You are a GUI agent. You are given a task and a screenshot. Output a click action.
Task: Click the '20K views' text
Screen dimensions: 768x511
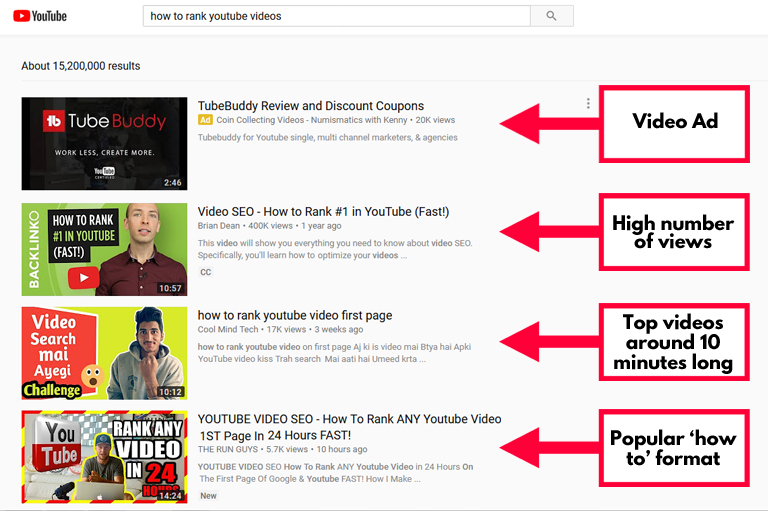coord(435,120)
